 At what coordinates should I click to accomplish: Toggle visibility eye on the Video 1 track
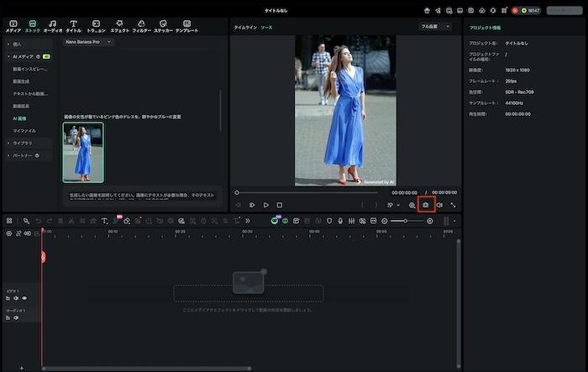click(24, 298)
